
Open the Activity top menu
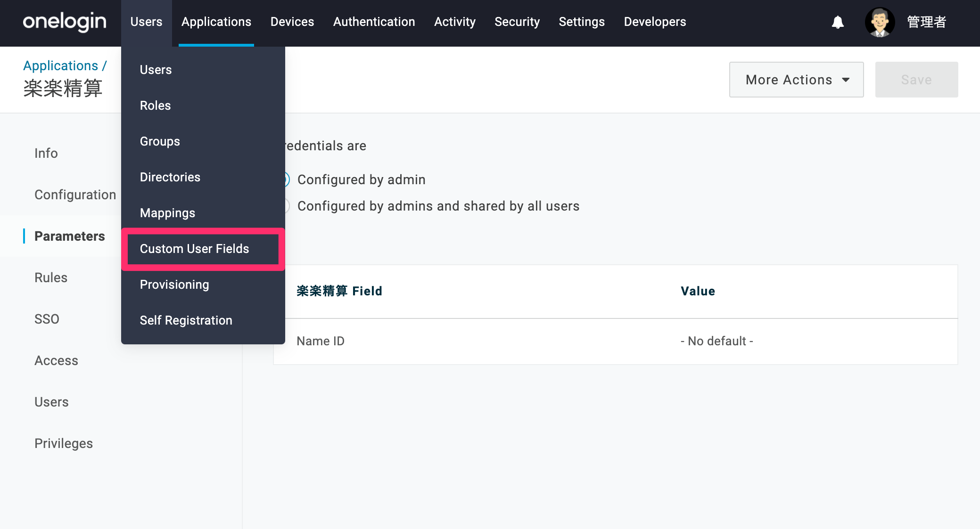[x=455, y=22]
